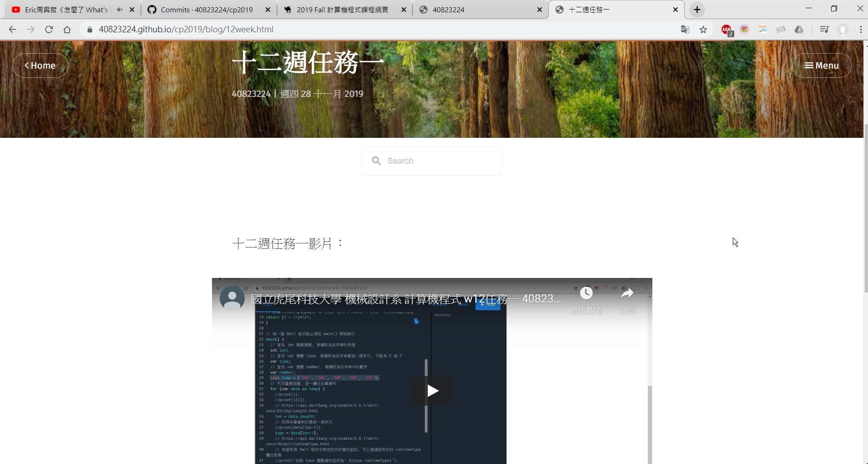Image resolution: width=868 pixels, height=464 pixels.
Task: Click the video Share arrow
Action: (627, 294)
